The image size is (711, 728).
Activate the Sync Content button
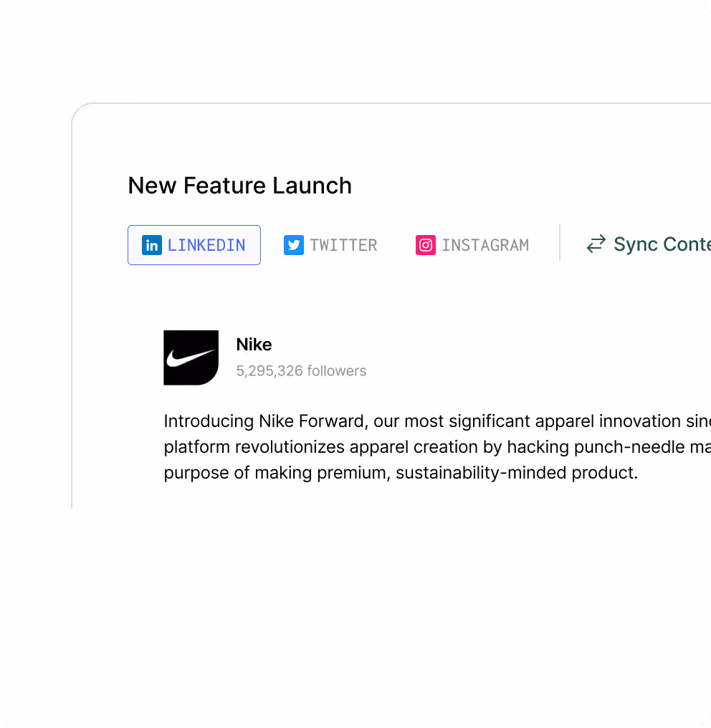pyautogui.click(x=649, y=244)
